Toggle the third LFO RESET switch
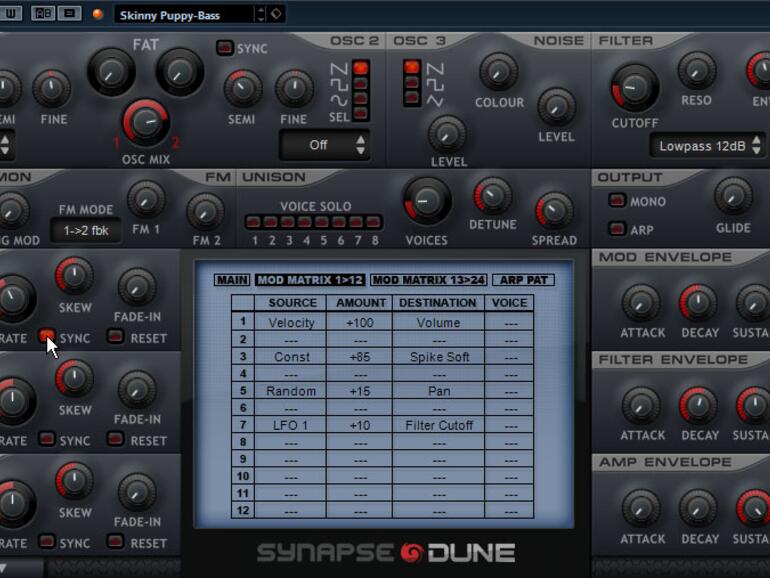Screen dimensions: 770x578 click(x=115, y=541)
